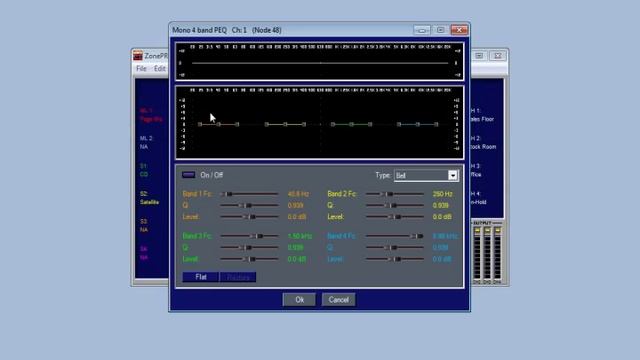
Task: Click the On-Hold output label
Action: coord(478,202)
